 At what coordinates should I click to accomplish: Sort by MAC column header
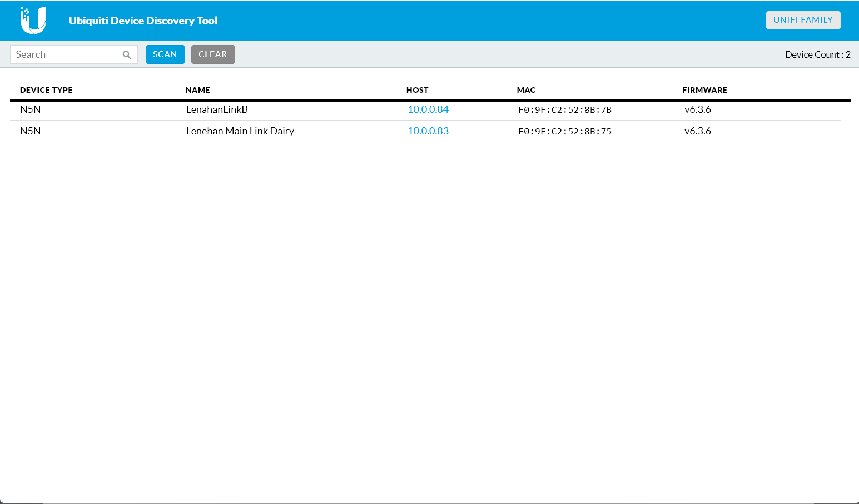click(525, 90)
